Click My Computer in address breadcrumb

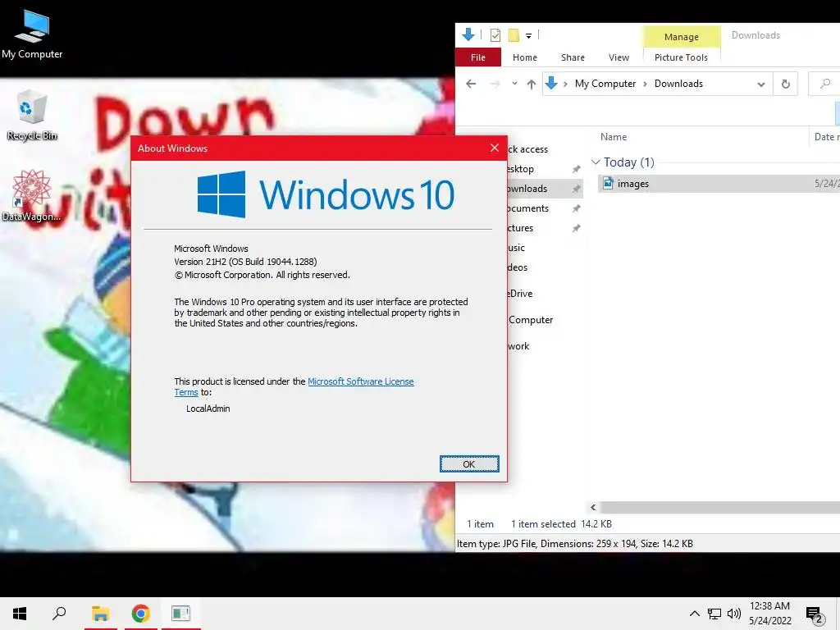[605, 84]
